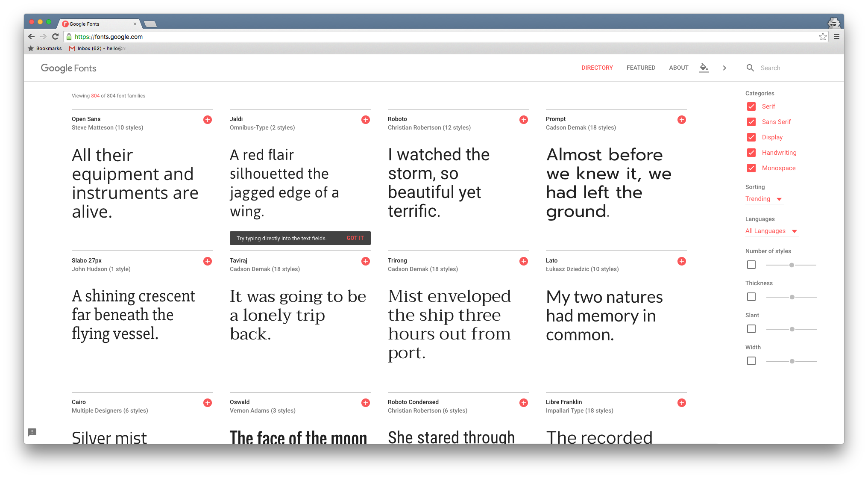Open a new browser tab
This screenshot has height=478, width=868.
tap(150, 24)
